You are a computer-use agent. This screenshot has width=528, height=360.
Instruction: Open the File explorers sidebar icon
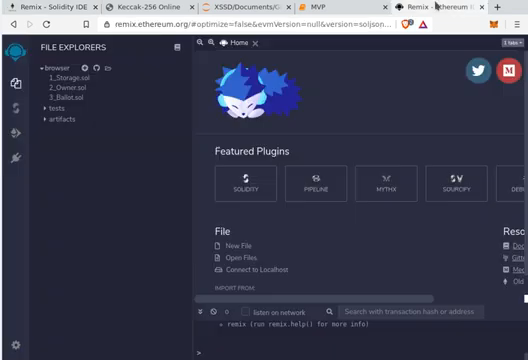pyautogui.click(x=16, y=83)
